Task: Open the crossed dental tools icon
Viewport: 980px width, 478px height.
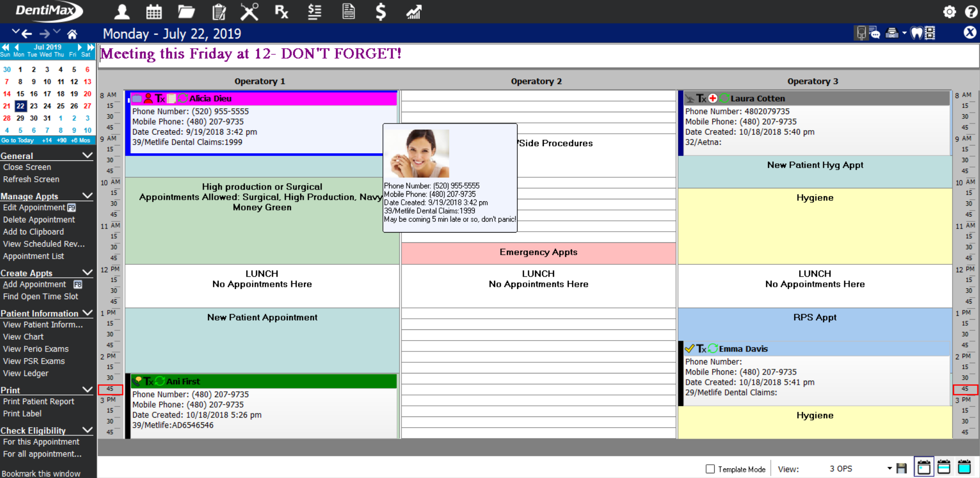Action: point(249,11)
